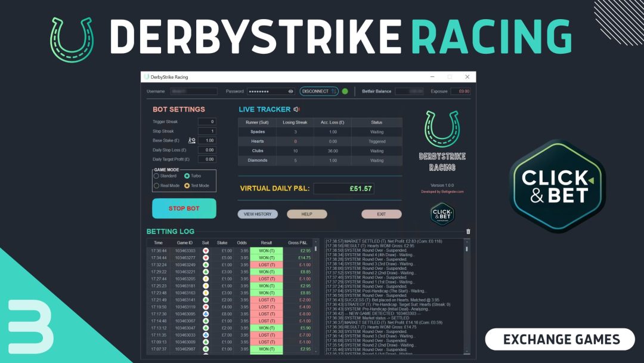The width and height of the screenshot is (644, 363).
Task: Click the Acc. Loss 36.00 cell for Clubs
Action: coord(333,151)
